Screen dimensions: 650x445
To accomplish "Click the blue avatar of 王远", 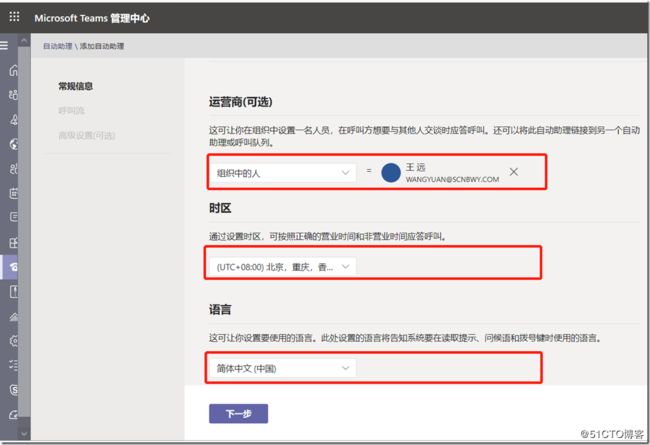I will click(x=390, y=173).
